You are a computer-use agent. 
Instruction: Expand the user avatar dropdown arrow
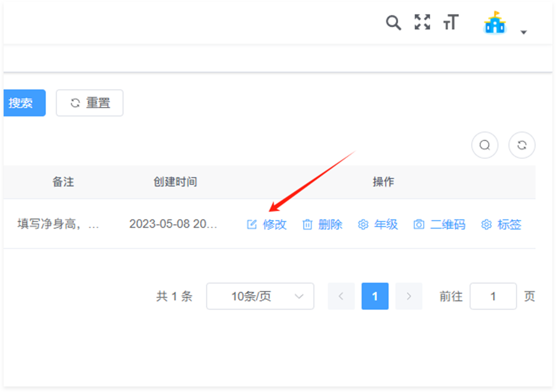coord(524,32)
